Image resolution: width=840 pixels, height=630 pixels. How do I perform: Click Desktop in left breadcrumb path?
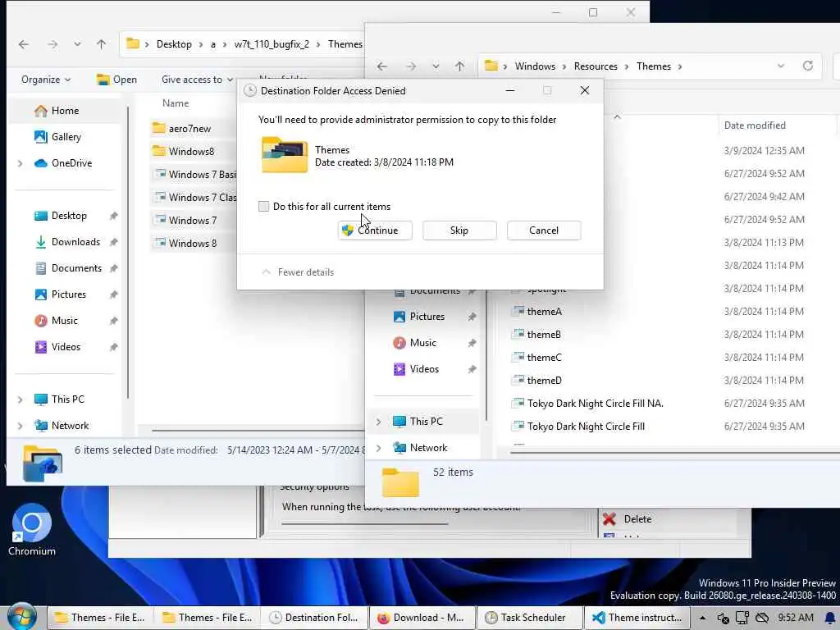(174, 44)
